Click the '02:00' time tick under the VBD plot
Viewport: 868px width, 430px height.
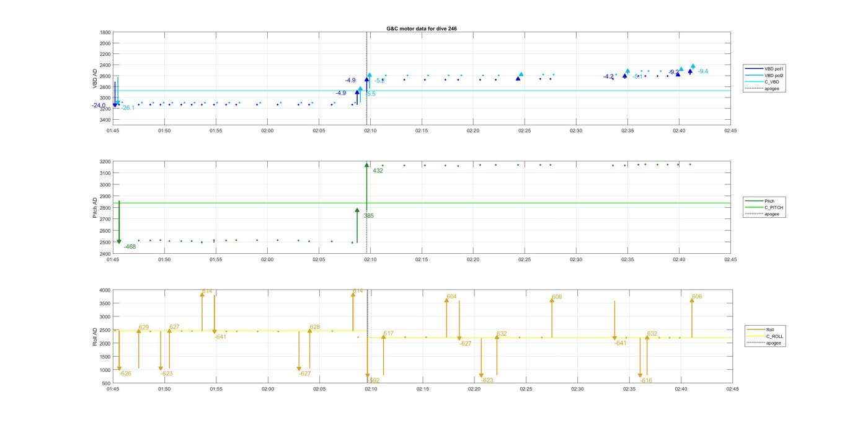267,131
